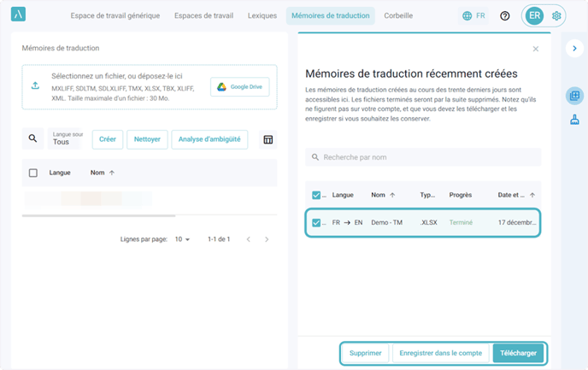
Task: Open the Corbeille tab
Action: click(x=398, y=15)
